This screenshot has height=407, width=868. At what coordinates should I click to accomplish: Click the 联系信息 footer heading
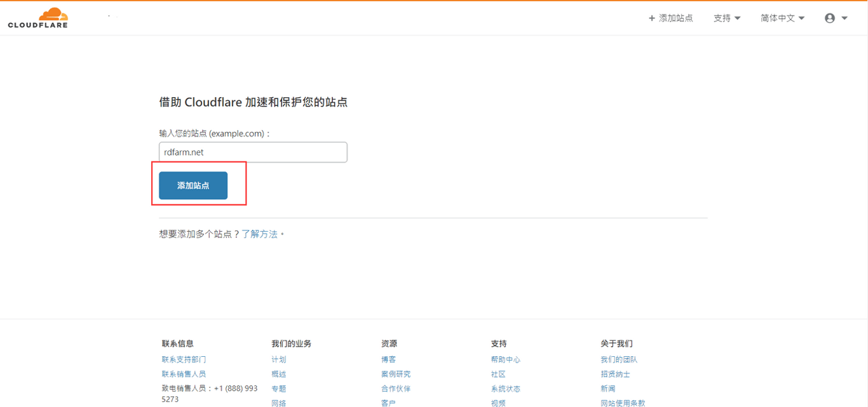pos(177,344)
